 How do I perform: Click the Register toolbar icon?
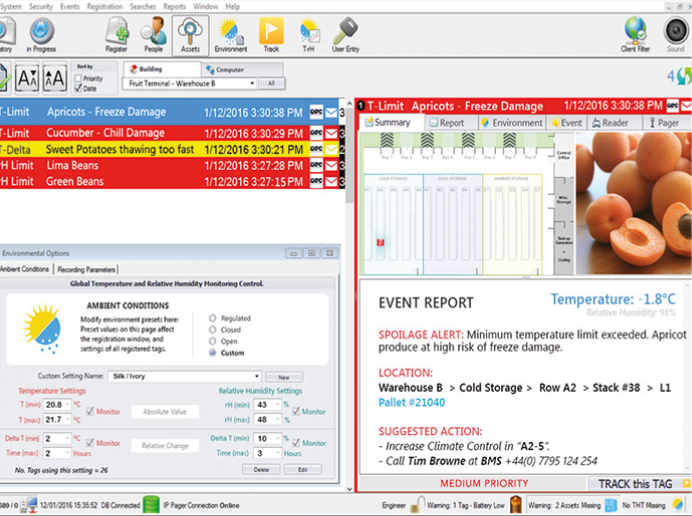click(x=116, y=34)
